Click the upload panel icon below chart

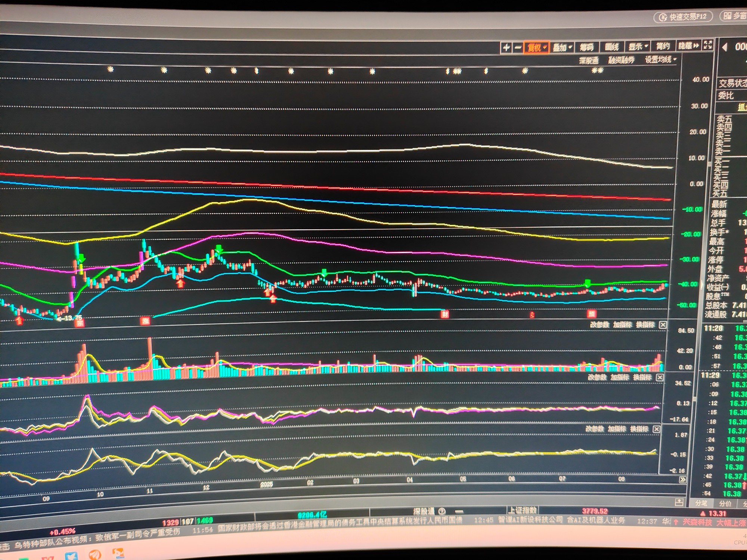(679, 502)
